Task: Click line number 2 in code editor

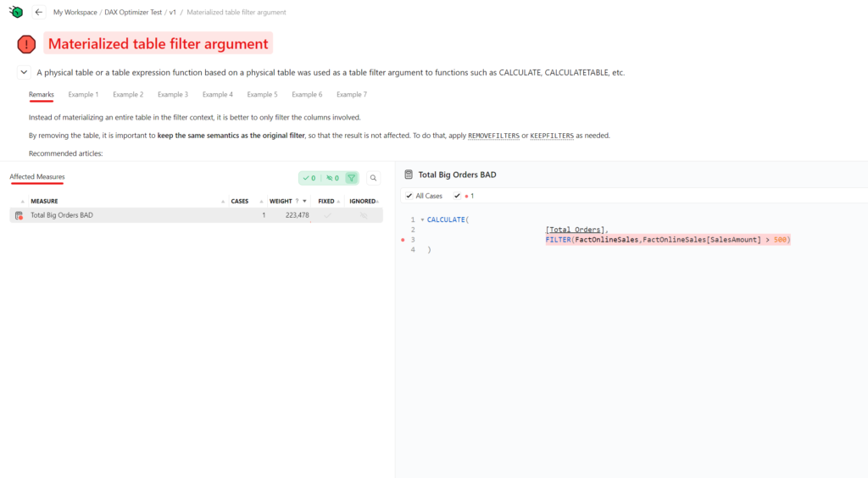Action: click(x=413, y=230)
